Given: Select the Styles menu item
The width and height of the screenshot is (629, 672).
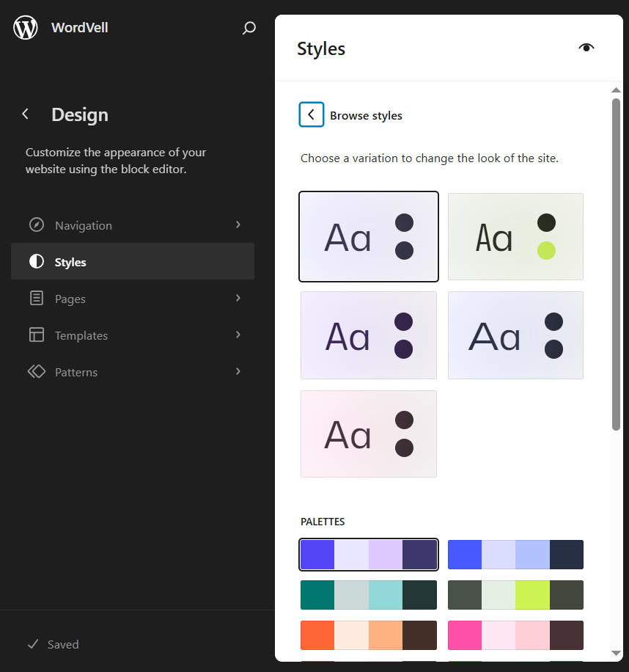Looking at the screenshot, I should 70,262.
